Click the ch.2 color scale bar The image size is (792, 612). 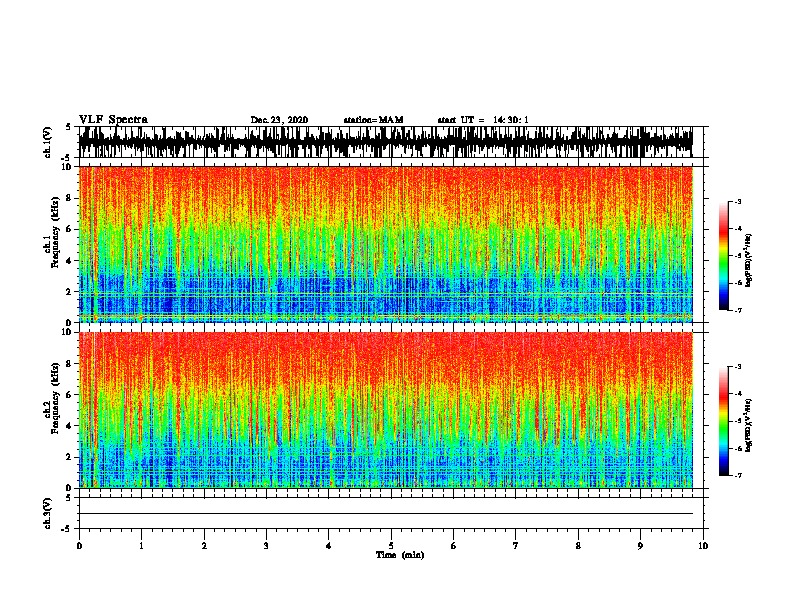tap(723, 421)
